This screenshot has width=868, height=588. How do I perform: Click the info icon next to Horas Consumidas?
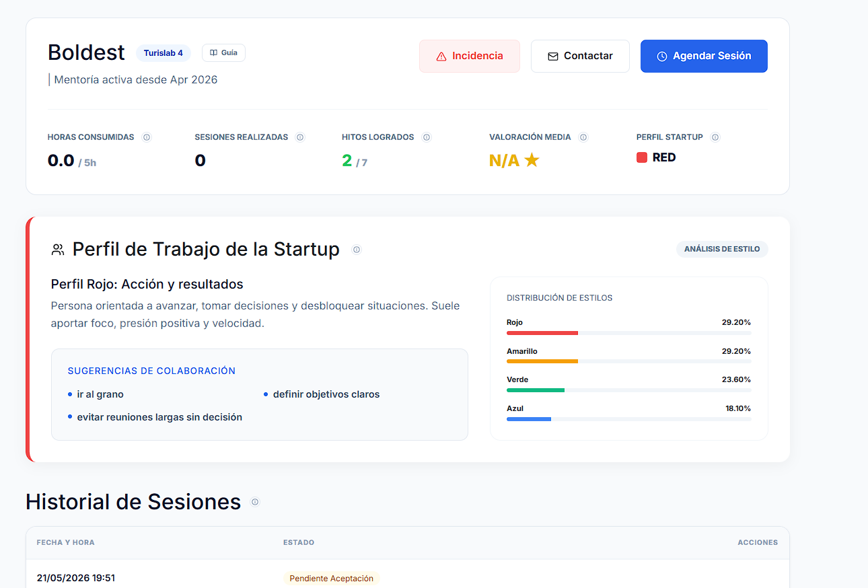point(147,137)
